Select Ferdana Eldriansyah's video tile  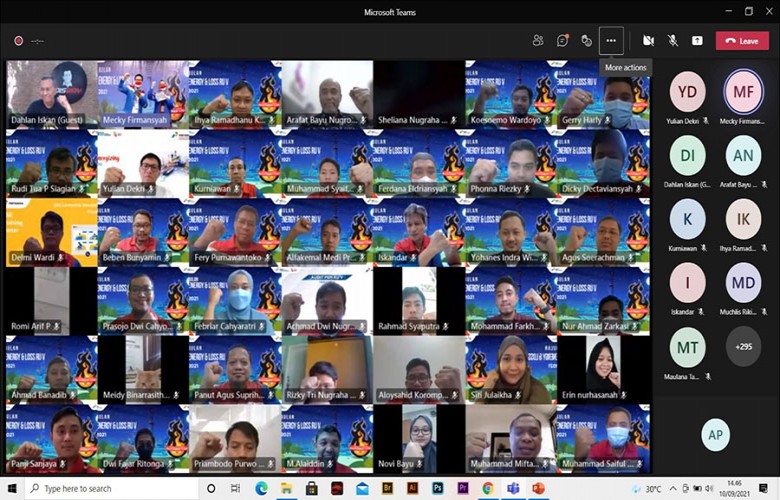click(419, 164)
